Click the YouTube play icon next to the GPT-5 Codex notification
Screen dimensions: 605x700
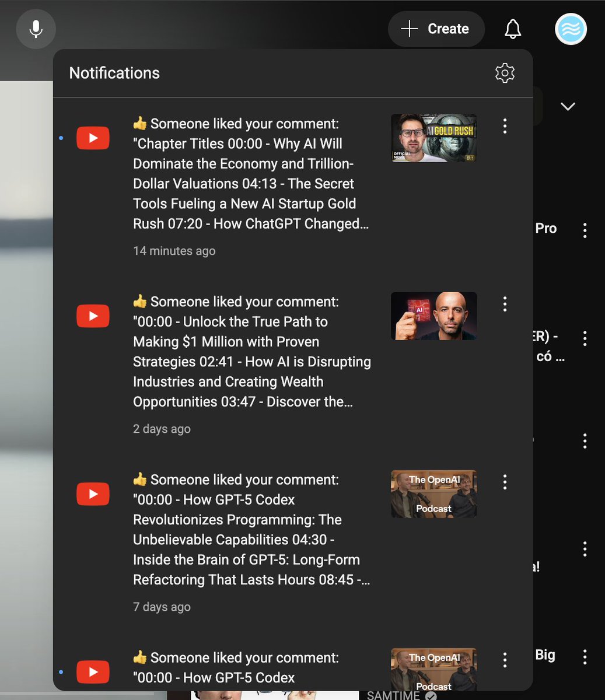[93, 494]
